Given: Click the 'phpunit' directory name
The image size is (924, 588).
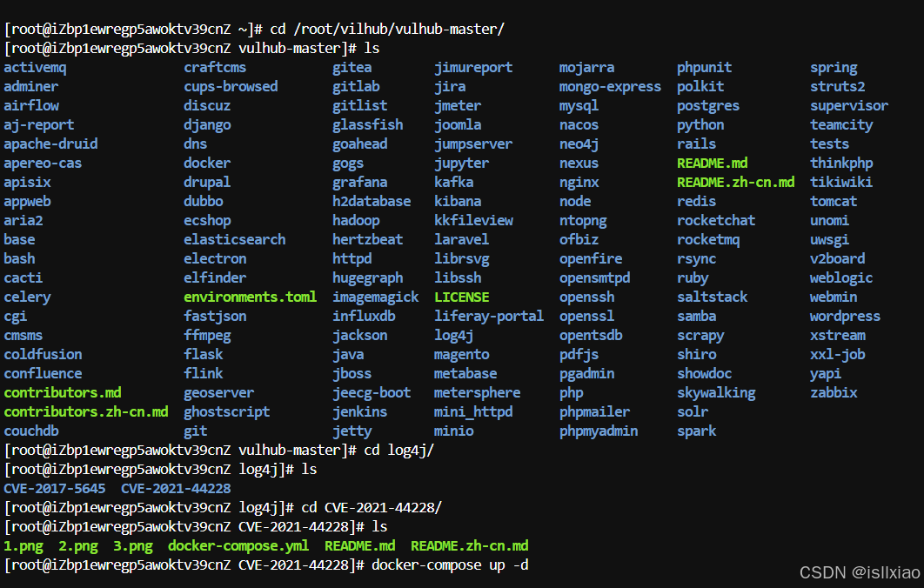Looking at the screenshot, I should pyautogui.click(x=705, y=68).
